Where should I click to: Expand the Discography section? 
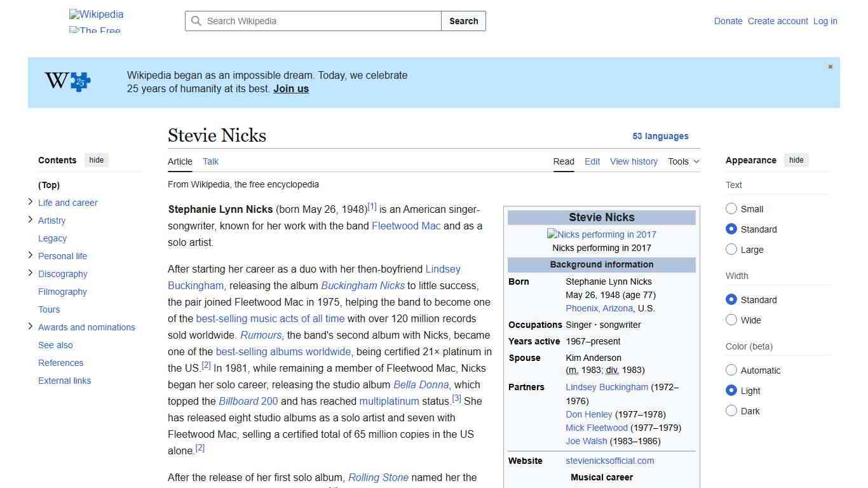click(x=30, y=273)
